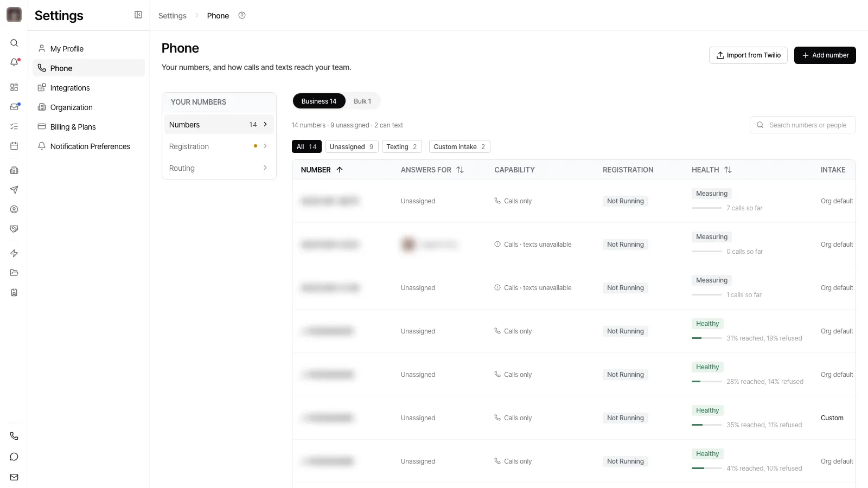Open the task checklist icon
This screenshot has height=488, width=868.
[x=14, y=126]
